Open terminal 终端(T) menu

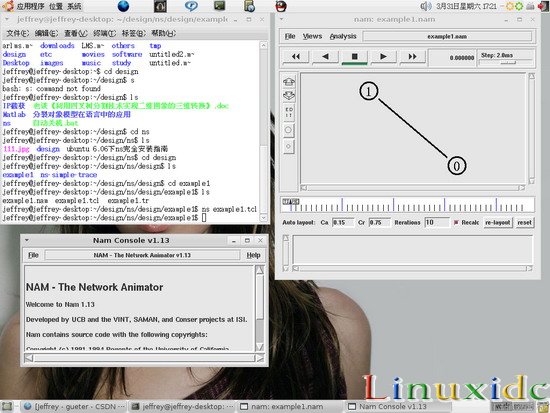pyautogui.click(x=105, y=33)
